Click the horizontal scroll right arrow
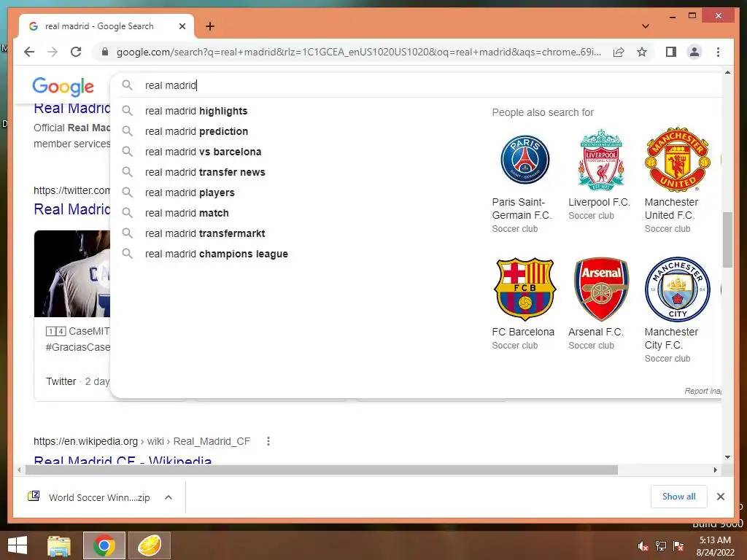Viewport: 747px width, 560px height. tap(715, 470)
